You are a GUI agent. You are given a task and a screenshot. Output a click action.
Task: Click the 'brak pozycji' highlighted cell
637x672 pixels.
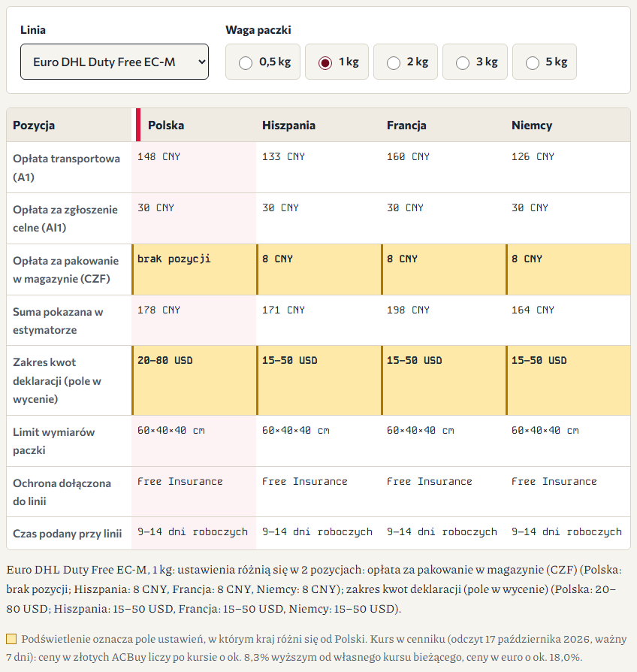[194, 269]
